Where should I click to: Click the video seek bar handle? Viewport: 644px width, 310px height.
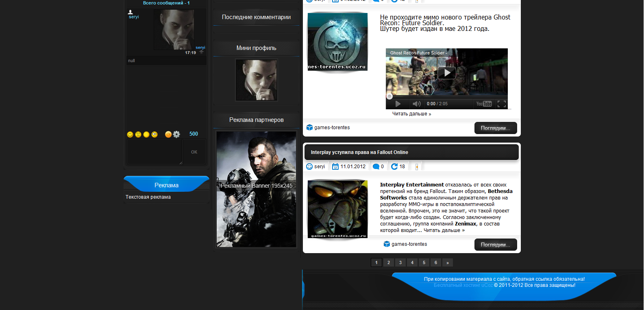point(389,96)
